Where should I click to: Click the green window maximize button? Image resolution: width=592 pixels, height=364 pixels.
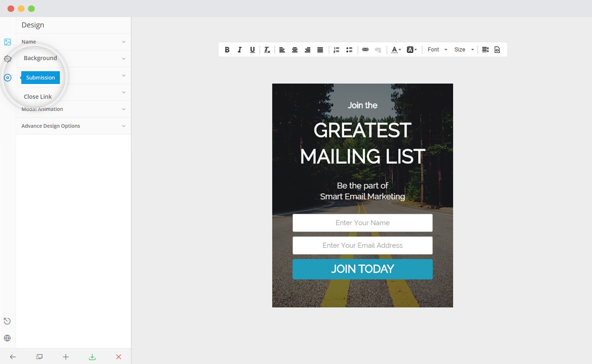click(31, 9)
